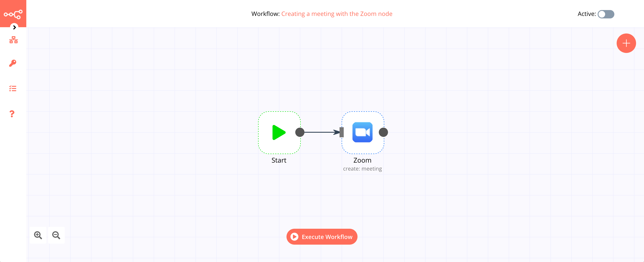Click the Start node play icon
This screenshot has width=644, height=262.
pos(279,132)
